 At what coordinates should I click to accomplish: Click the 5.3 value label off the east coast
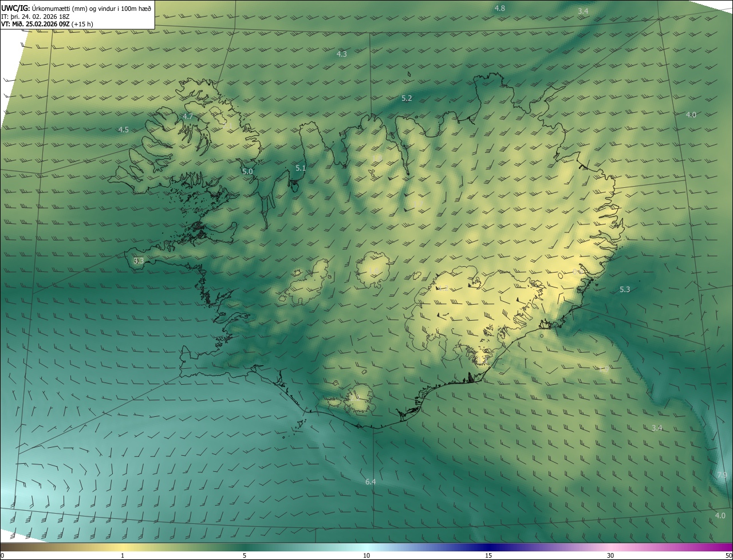point(625,290)
